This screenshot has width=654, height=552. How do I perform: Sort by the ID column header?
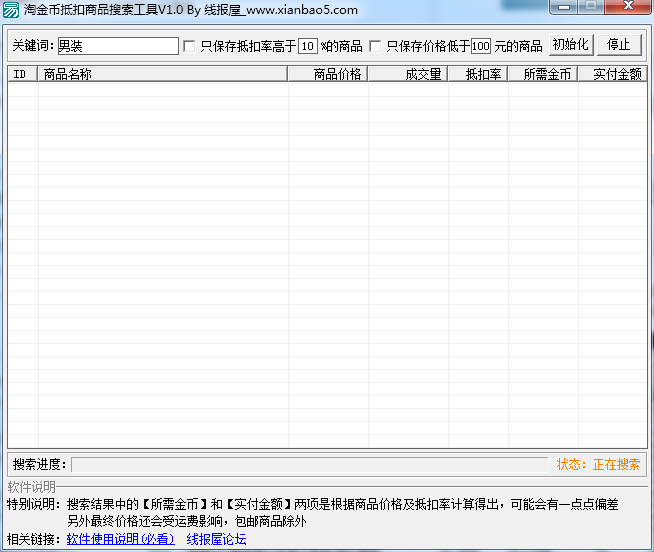[x=23, y=74]
